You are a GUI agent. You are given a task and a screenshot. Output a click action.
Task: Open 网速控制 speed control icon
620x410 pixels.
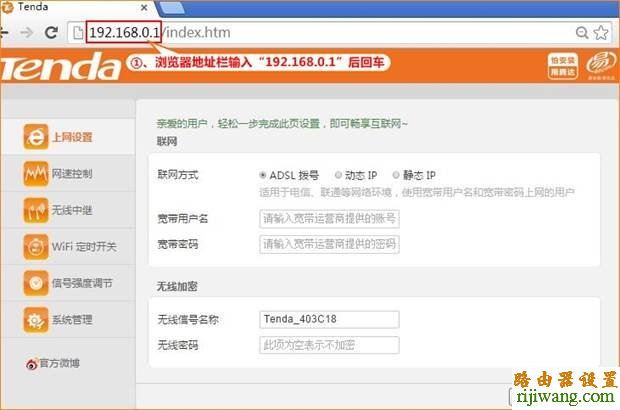(36, 173)
